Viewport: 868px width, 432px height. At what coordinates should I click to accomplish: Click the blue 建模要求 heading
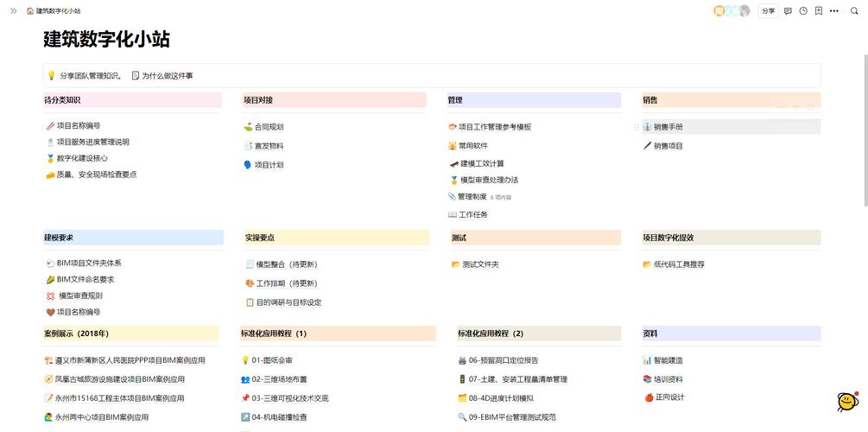tap(133, 238)
